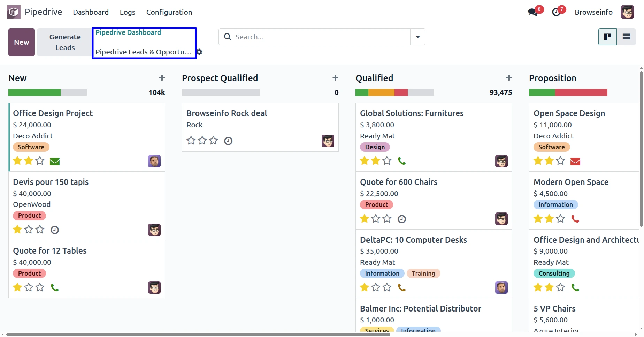Click orange segment of Qualified progress bar

click(381, 92)
